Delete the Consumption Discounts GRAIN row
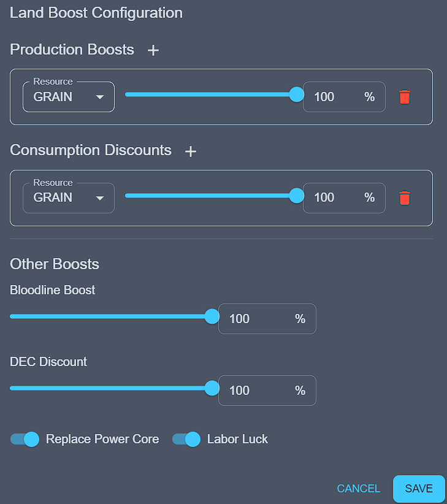Viewport: 447px width, 504px height. pos(405,198)
